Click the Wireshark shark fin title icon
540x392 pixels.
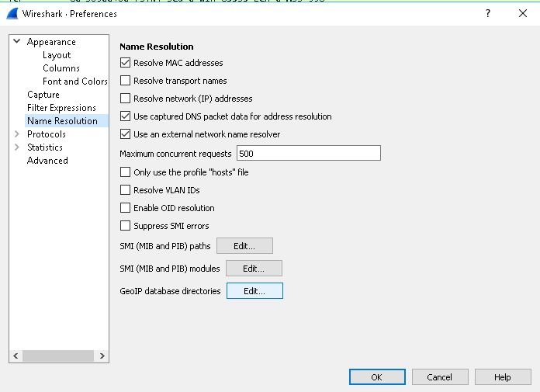[x=13, y=13]
